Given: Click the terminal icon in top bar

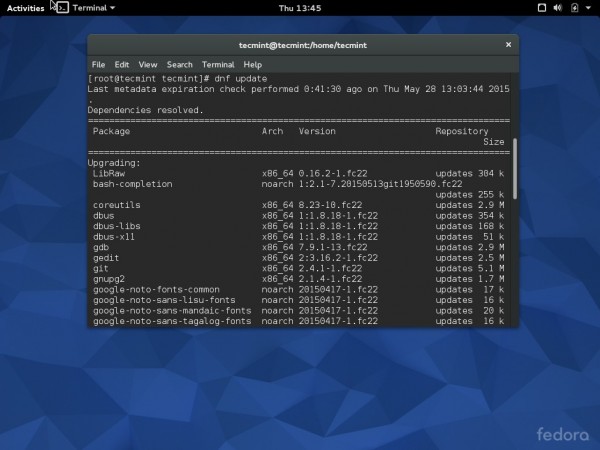Looking at the screenshot, I should [62, 7].
